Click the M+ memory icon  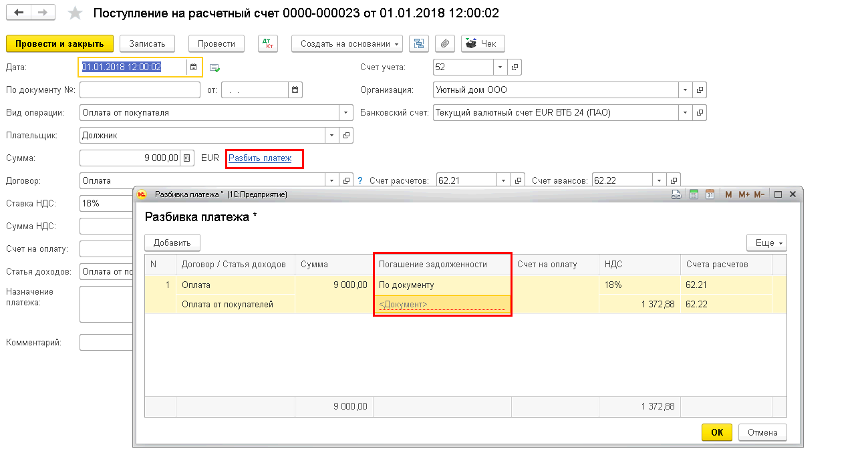point(744,194)
